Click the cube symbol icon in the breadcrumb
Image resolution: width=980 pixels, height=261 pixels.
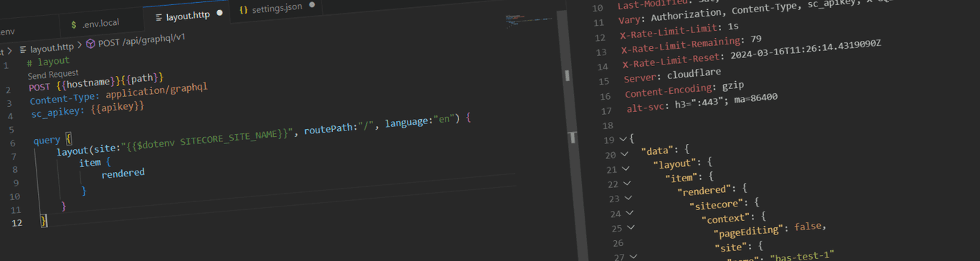click(90, 44)
